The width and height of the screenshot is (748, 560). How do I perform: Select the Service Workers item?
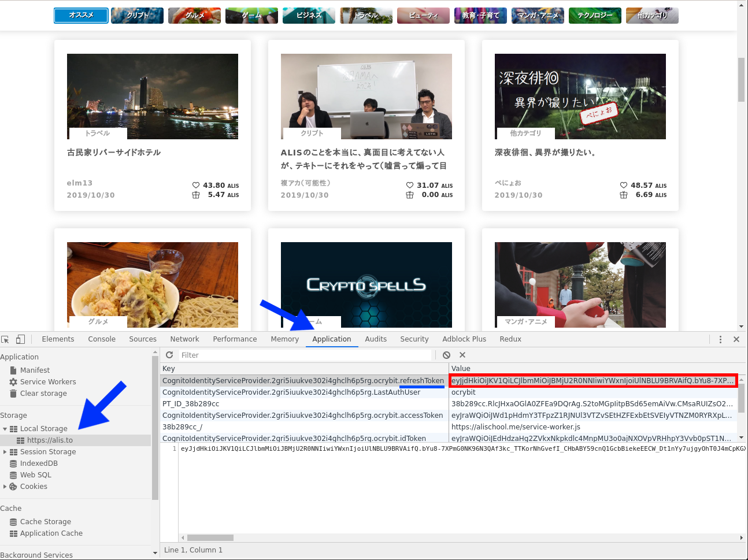tap(48, 382)
